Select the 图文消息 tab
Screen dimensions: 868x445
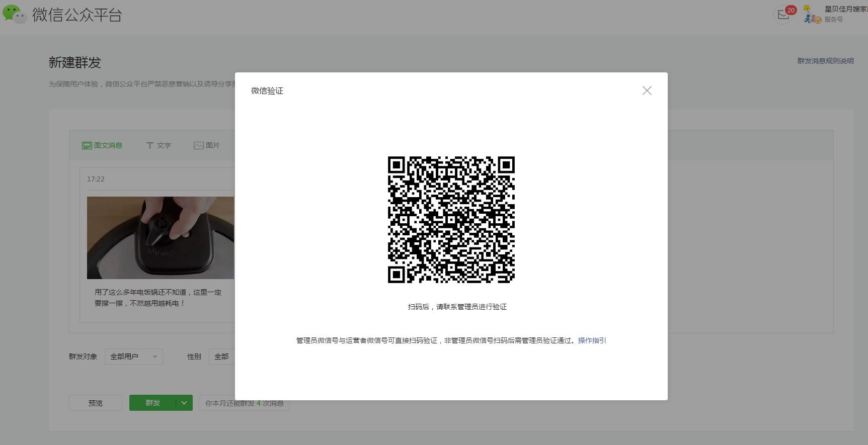pos(102,145)
